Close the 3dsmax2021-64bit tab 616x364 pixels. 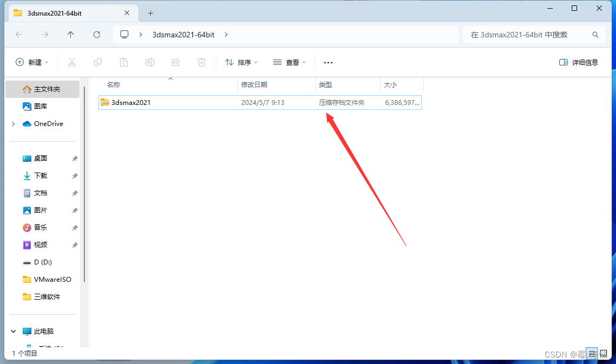(127, 13)
